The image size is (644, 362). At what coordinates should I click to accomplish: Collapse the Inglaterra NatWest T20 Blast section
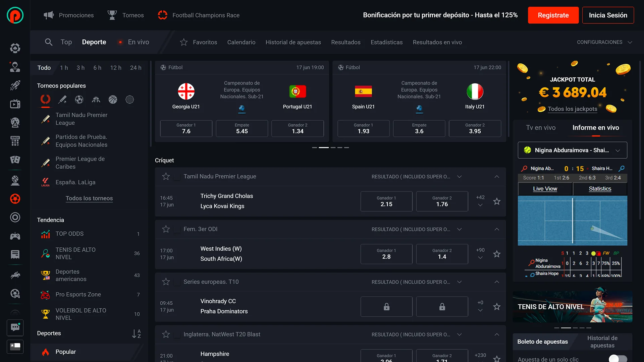click(x=497, y=335)
